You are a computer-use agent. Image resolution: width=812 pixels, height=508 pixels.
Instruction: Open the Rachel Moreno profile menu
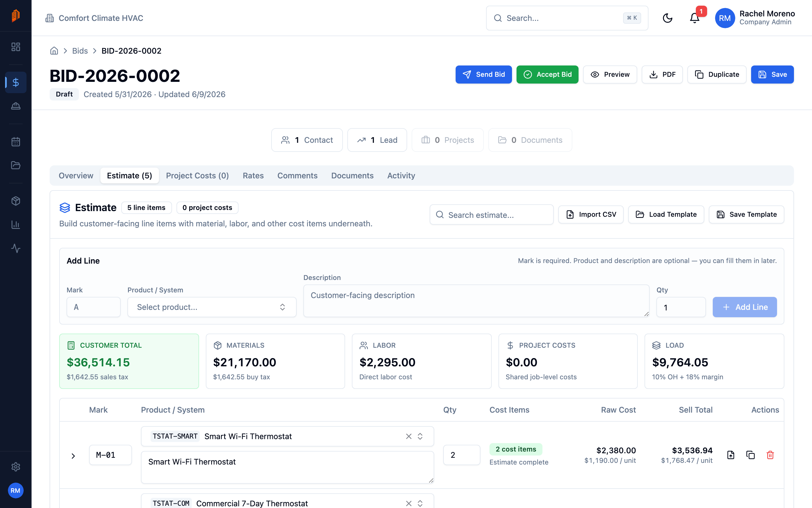754,18
